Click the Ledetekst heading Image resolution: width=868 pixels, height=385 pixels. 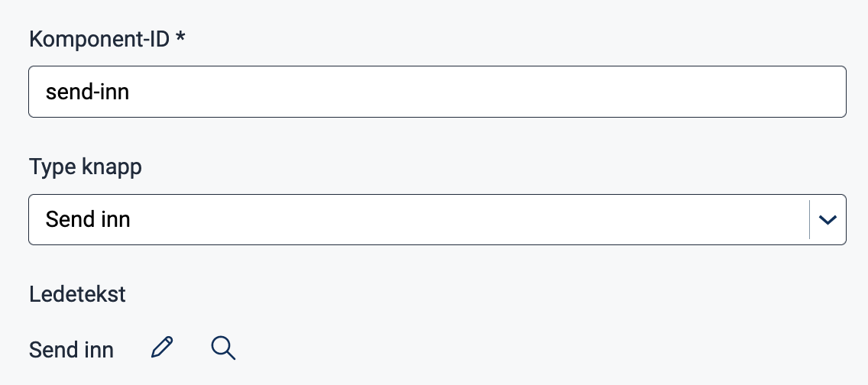[x=77, y=294]
